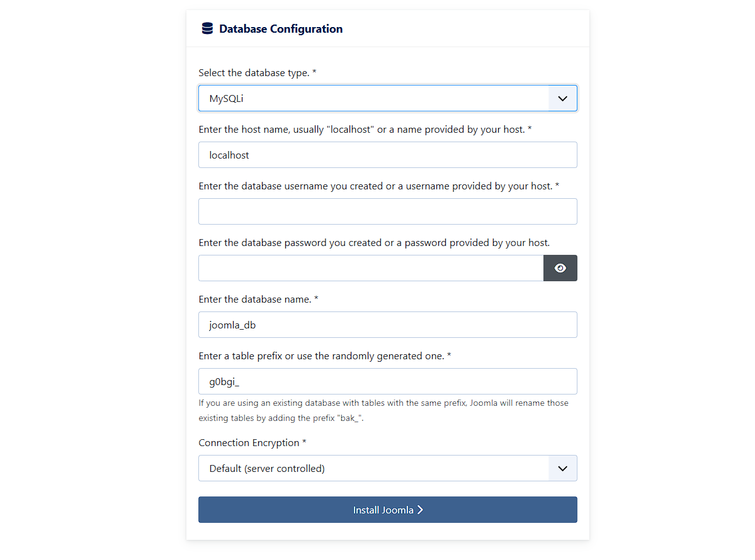This screenshot has height=560, width=755.
Task: Click the eye icon on the password field
Action: [560, 267]
